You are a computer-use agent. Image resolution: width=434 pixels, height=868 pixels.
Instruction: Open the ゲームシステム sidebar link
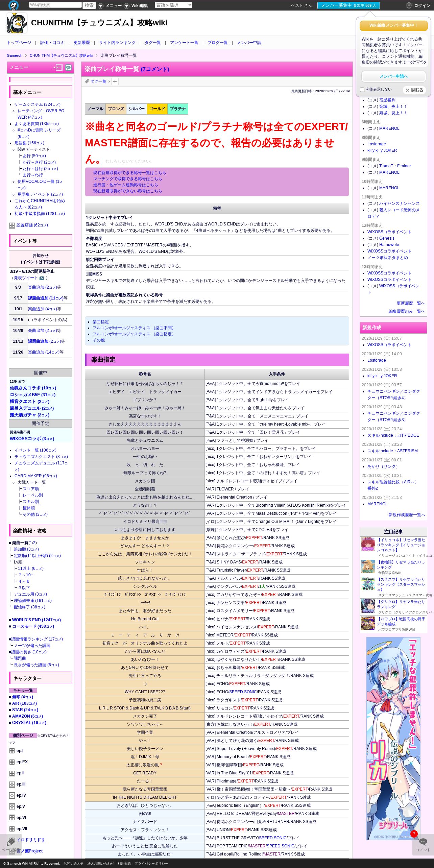tap(38, 104)
